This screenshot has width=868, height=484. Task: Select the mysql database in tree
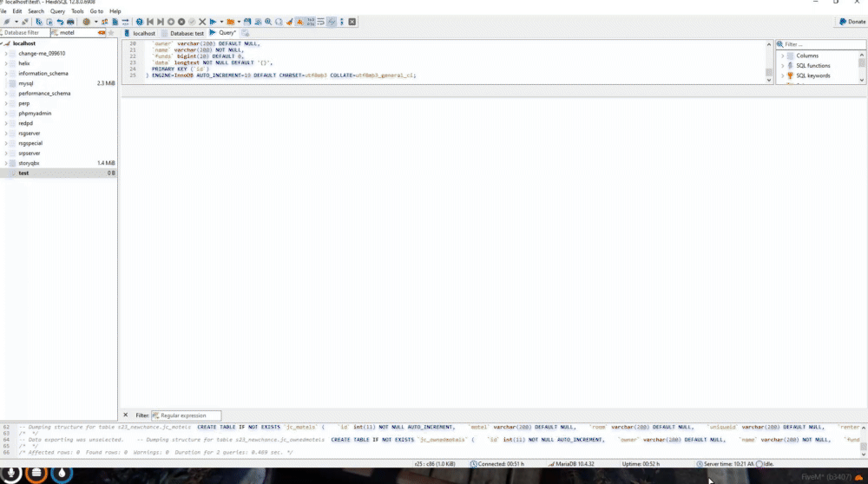point(25,83)
